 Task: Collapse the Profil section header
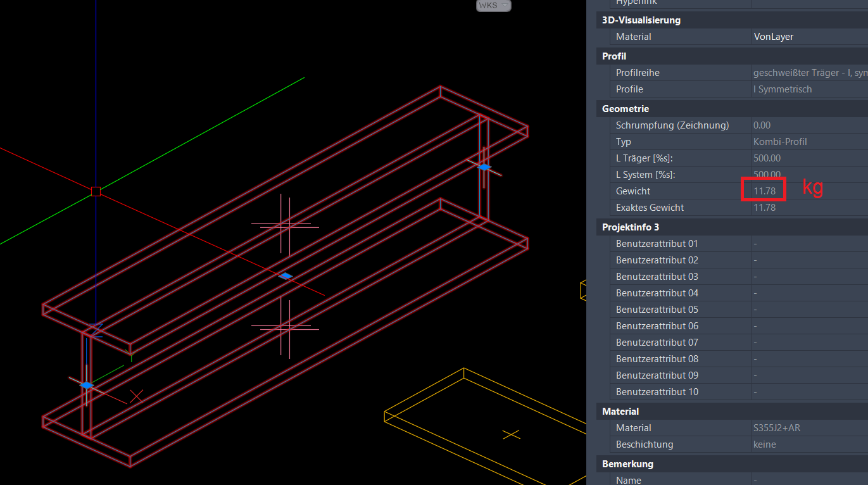613,56
